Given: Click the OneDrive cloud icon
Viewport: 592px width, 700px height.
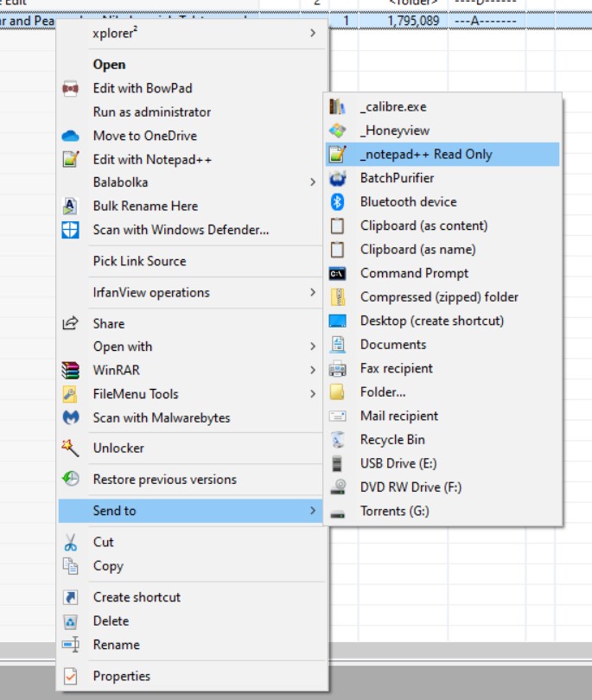Looking at the screenshot, I should 70,136.
